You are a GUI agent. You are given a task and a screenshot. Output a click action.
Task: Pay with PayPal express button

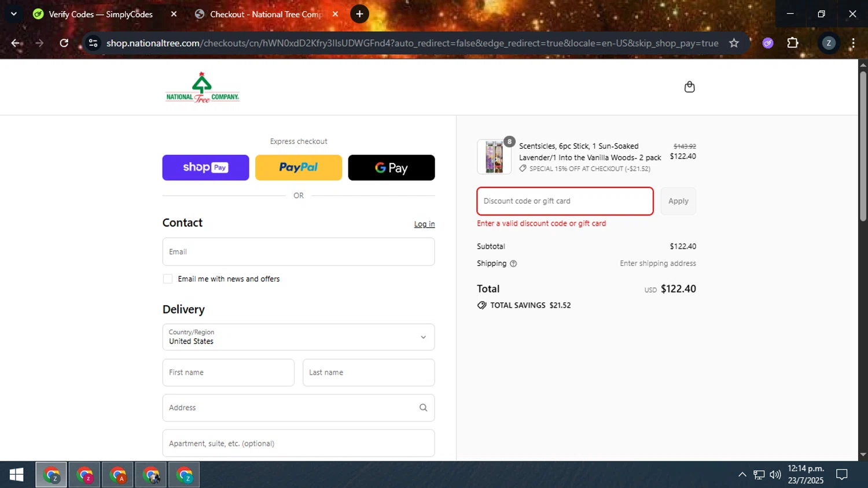tap(299, 168)
